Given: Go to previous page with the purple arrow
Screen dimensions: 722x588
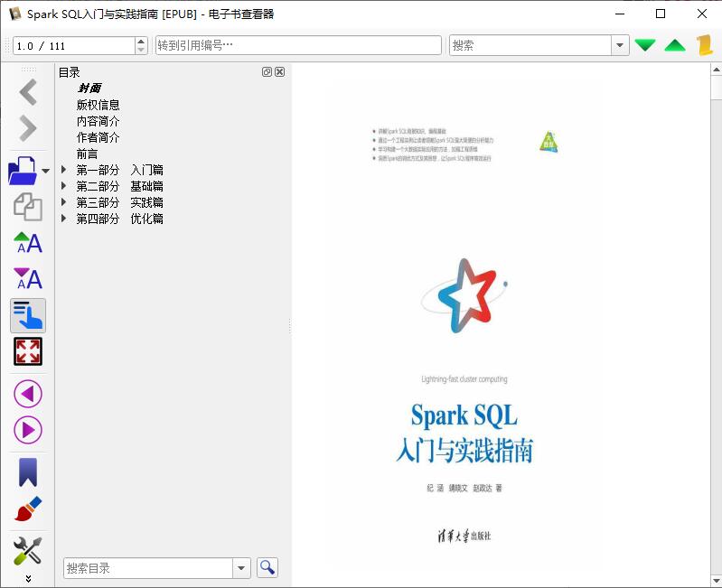Looking at the screenshot, I should tap(28, 394).
